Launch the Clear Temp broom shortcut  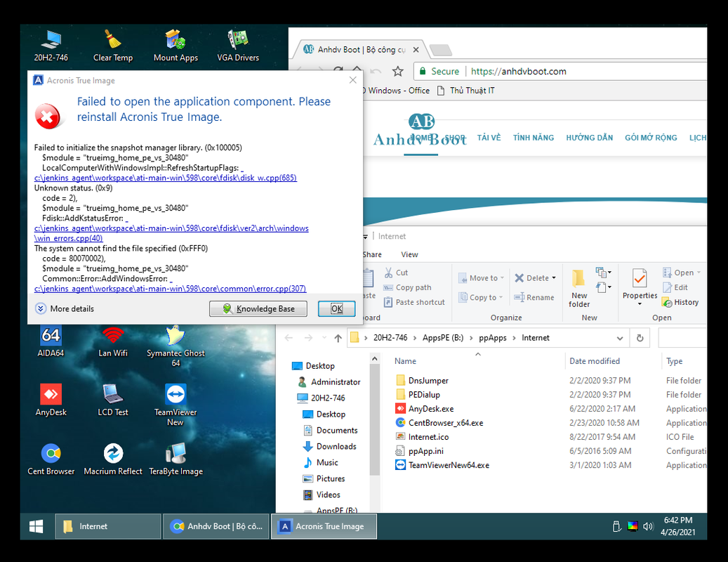tap(113, 46)
